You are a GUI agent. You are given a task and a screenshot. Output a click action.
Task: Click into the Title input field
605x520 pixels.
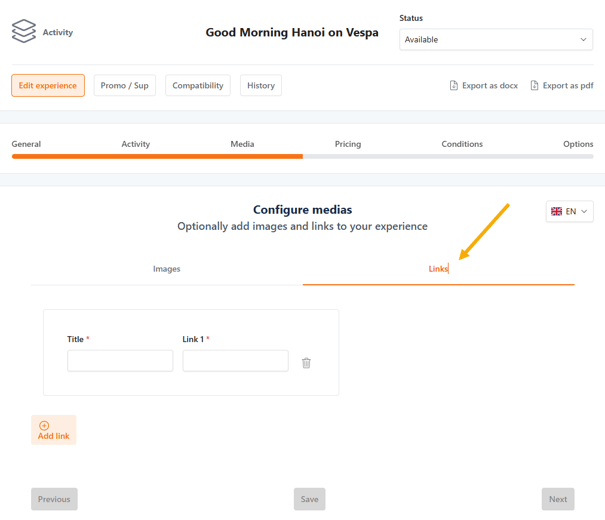tap(120, 361)
